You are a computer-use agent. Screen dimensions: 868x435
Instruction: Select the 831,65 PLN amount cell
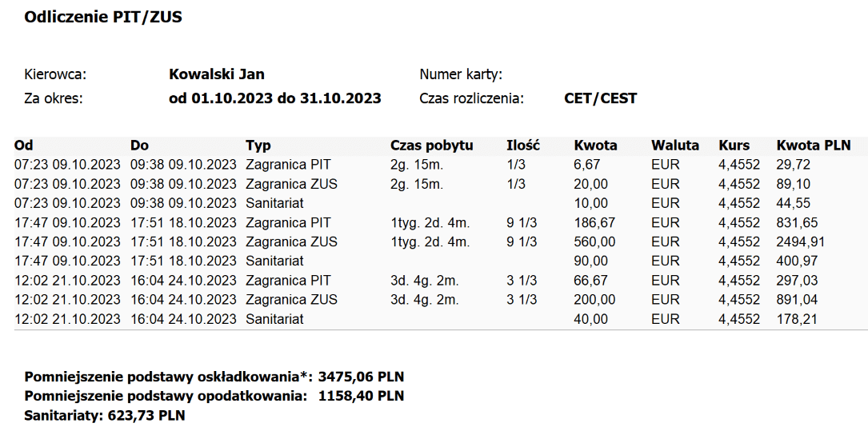click(797, 222)
